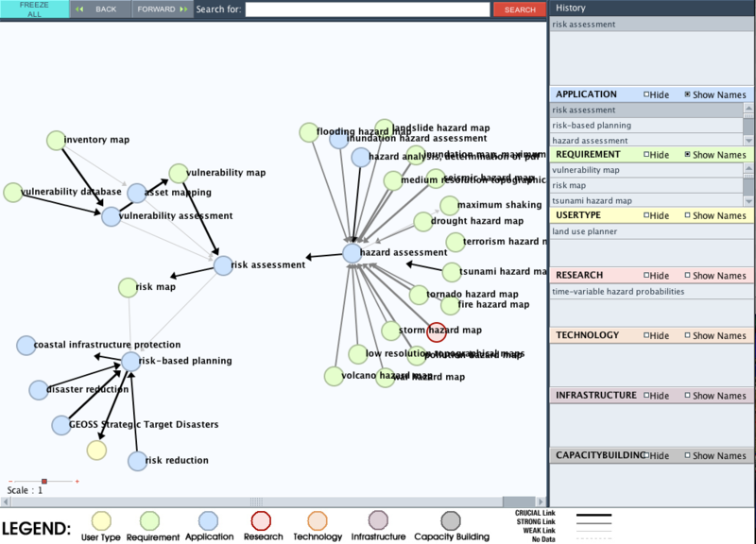Select the risk assessment application node
The image size is (756, 544).
point(223,265)
